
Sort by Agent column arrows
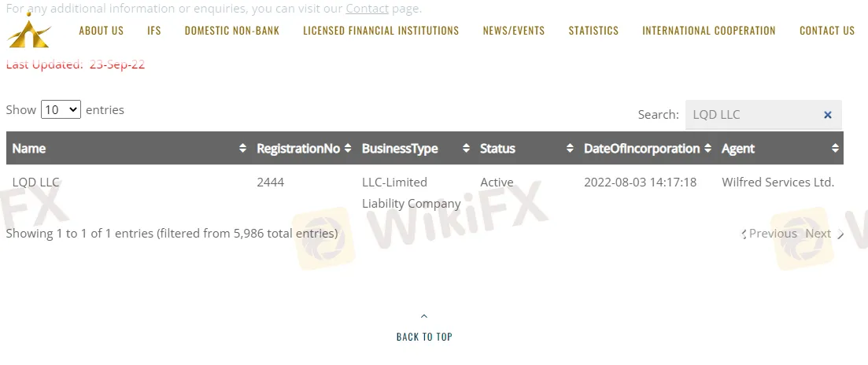pyautogui.click(x=835, y=149)
